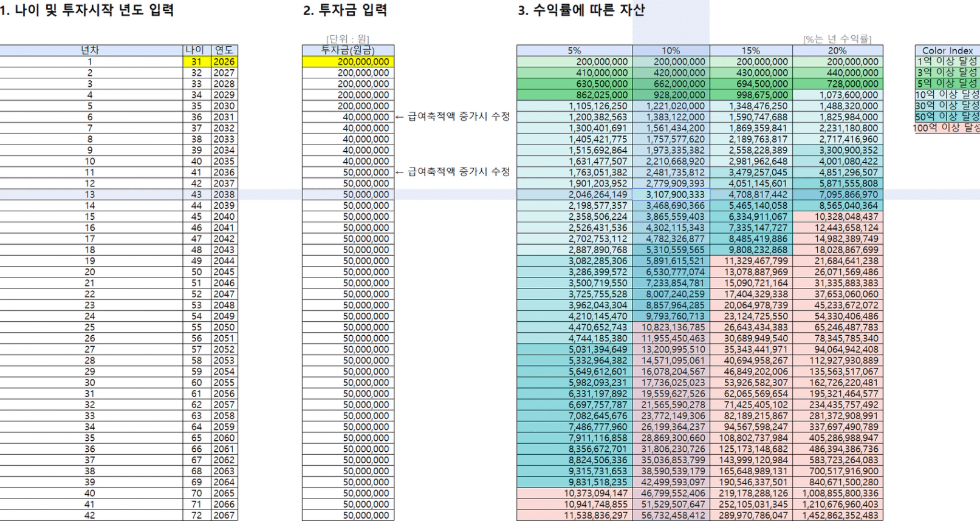Screen dimensions: 980x521
Task: Click the '100억 이상 달성' color legend entry
Action: pyautogui.click(x=947, y=128)
